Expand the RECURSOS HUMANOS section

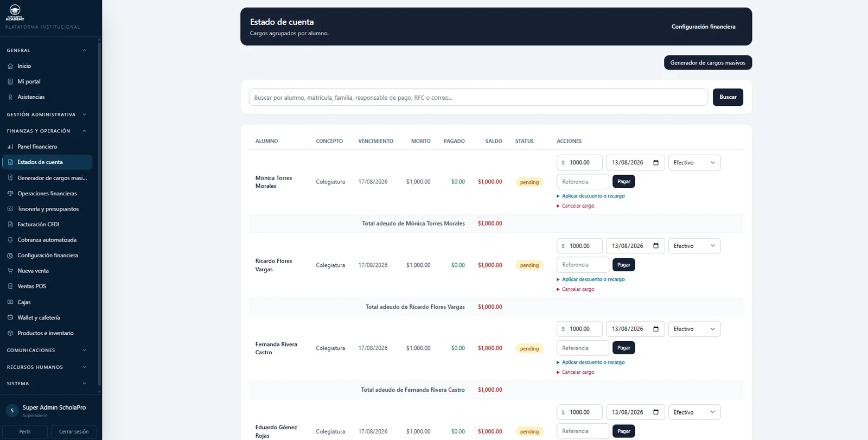(x=46, y=367)
